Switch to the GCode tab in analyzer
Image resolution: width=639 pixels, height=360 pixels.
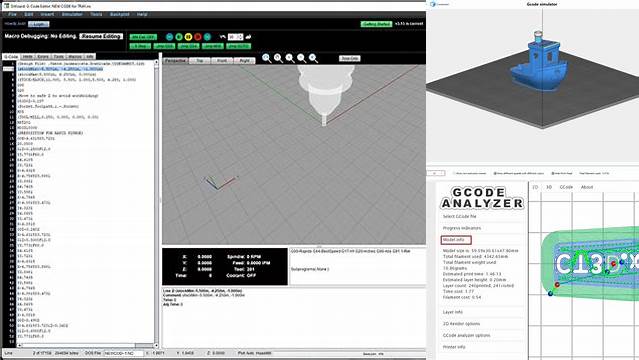pyautogui.click(x=566, y=187)
